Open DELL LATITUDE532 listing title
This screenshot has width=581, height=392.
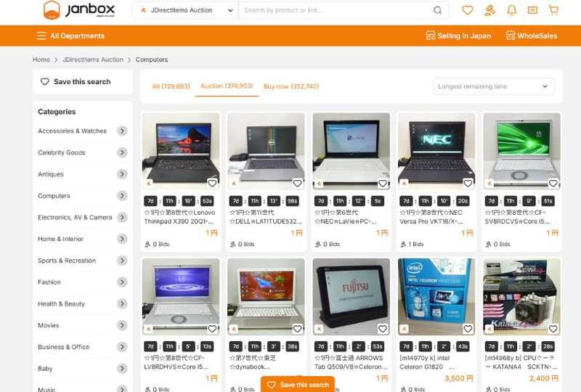tap(266, 217)
